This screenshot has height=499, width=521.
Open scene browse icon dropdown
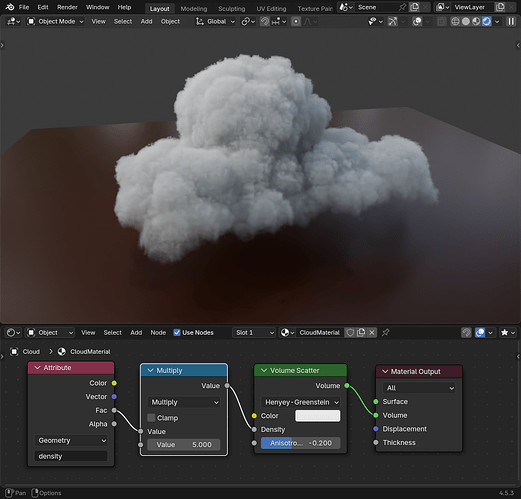click(x=346, y=7)
